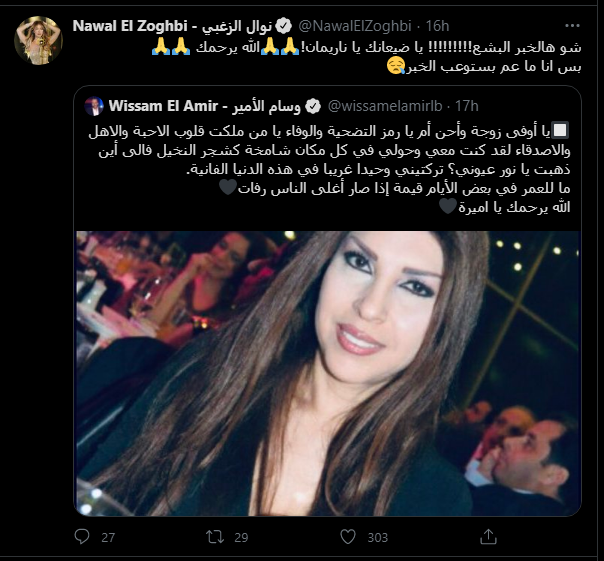Click the reply count 27
Image resolution: width=604 pixels, height=561 pixels.
tap(108, 537)
